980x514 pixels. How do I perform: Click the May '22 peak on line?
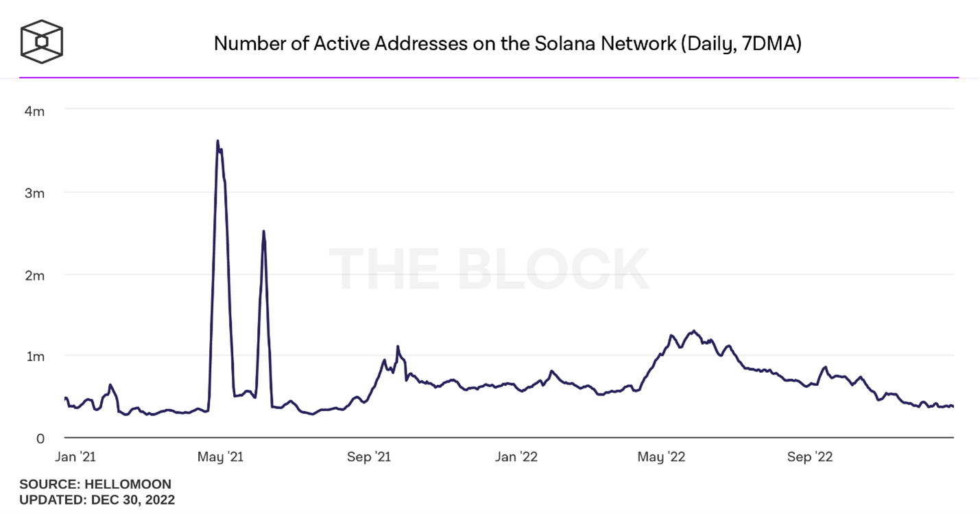point(694,331)
